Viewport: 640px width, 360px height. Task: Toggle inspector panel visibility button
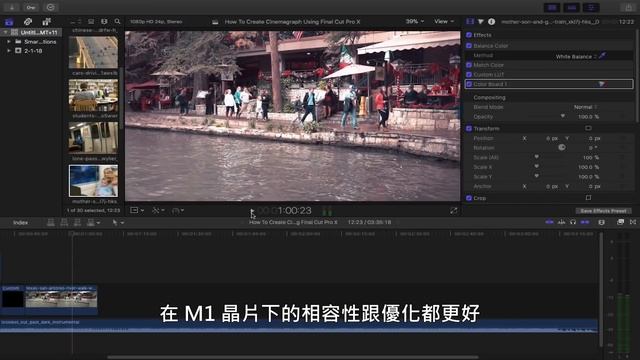pyautogui.click(x=591, y=7)
